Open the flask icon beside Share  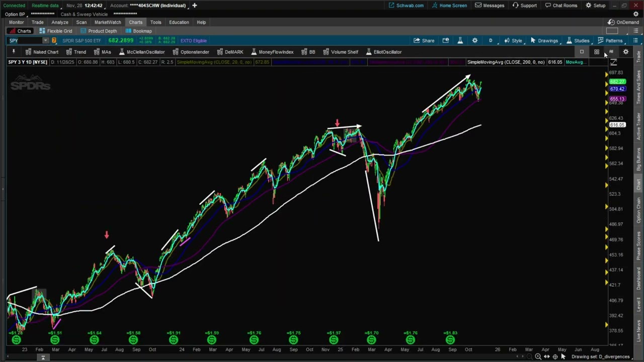[x=460, y=41]
